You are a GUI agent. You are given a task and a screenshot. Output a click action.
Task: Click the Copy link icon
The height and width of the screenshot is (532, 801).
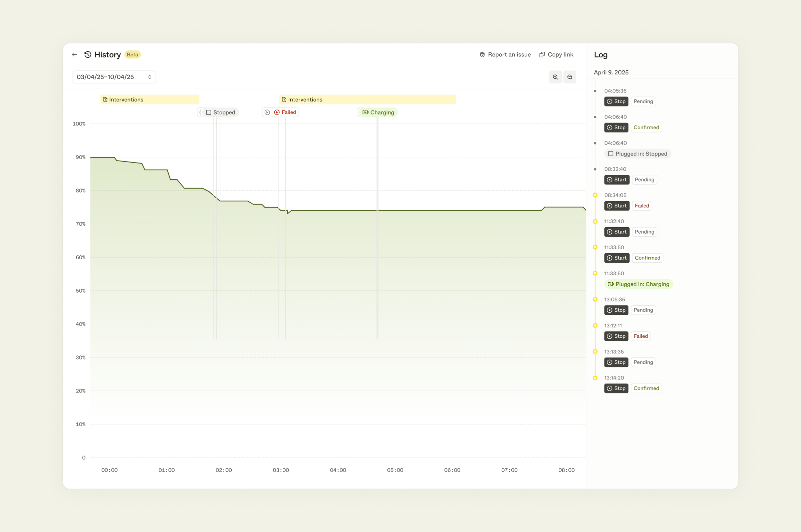click(542, 54)
